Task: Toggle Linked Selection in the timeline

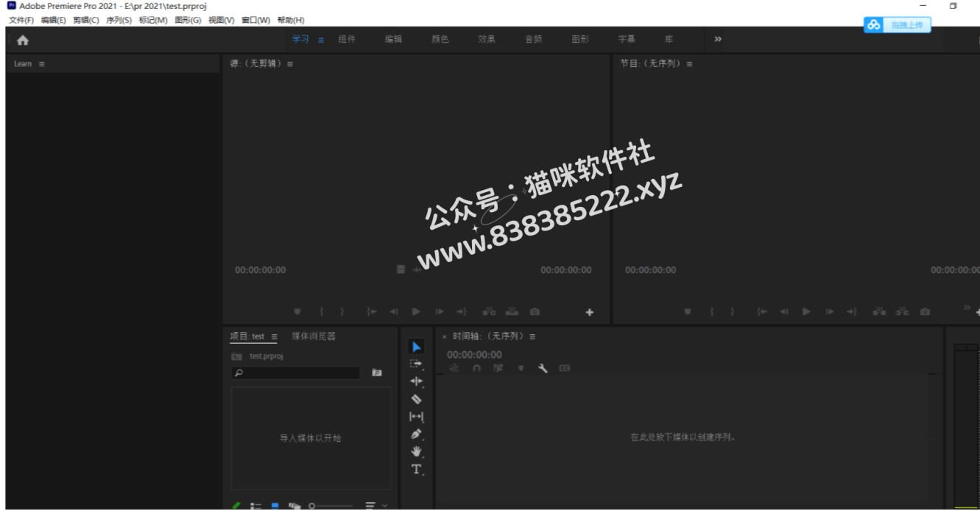Action: pyautogui.click(x=498, y=368)
